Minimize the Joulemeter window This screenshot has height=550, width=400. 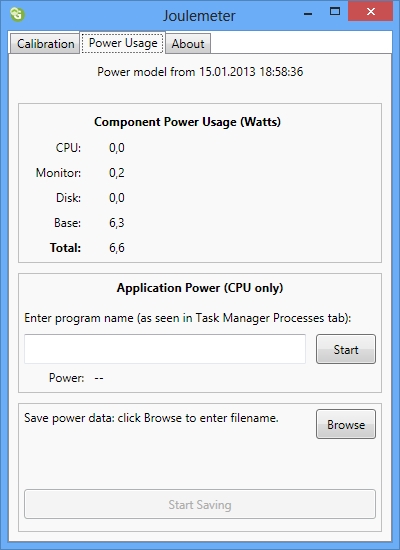tap(308, 14)
